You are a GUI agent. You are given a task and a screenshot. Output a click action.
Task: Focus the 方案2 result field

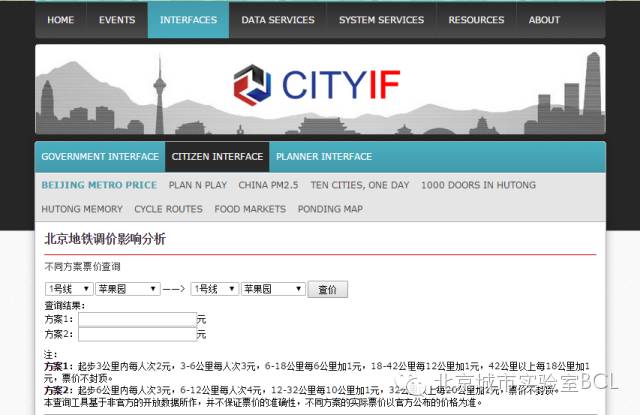click(x=138, y=335)
